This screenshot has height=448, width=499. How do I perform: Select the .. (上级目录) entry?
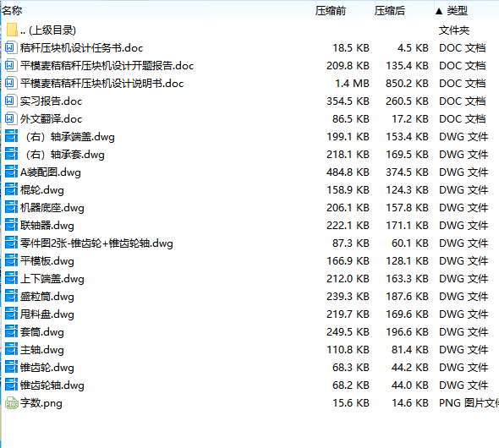[48, 30]
